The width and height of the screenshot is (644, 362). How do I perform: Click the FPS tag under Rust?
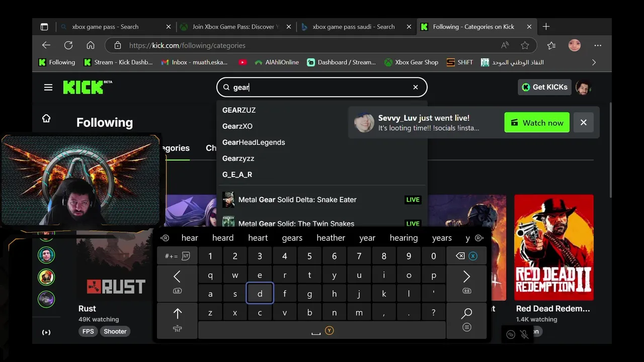click(88, 331)
